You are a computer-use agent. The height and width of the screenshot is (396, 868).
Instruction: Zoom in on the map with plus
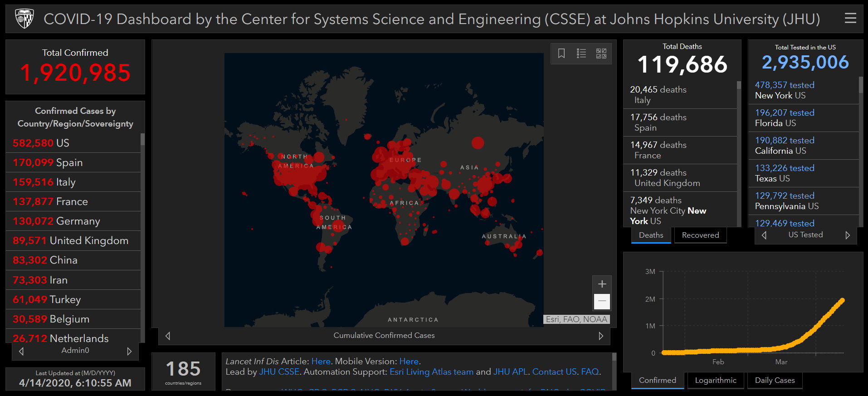pos(602,284)
